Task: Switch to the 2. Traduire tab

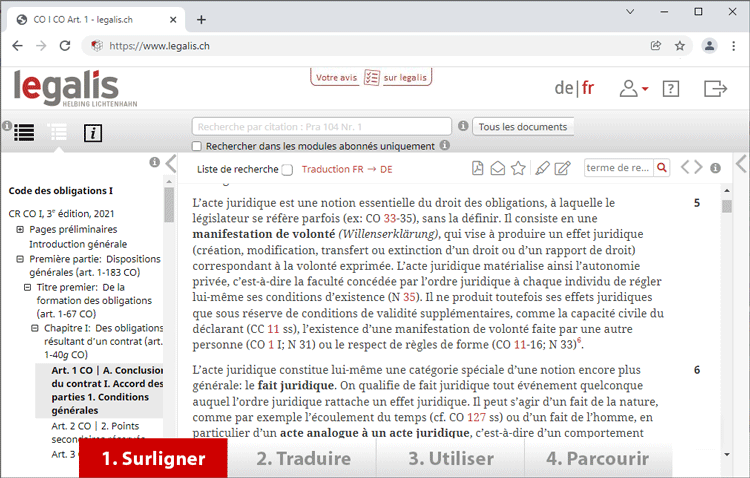Action: (303, 459)
